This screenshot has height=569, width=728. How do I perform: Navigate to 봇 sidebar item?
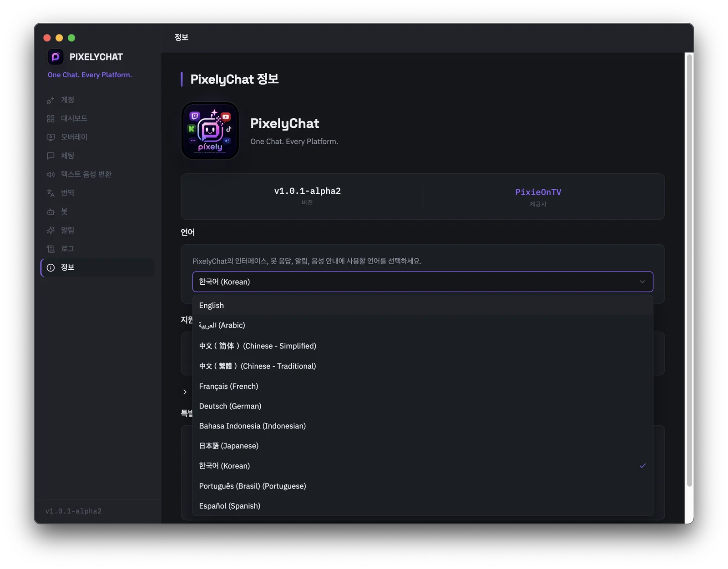[98, 212]
